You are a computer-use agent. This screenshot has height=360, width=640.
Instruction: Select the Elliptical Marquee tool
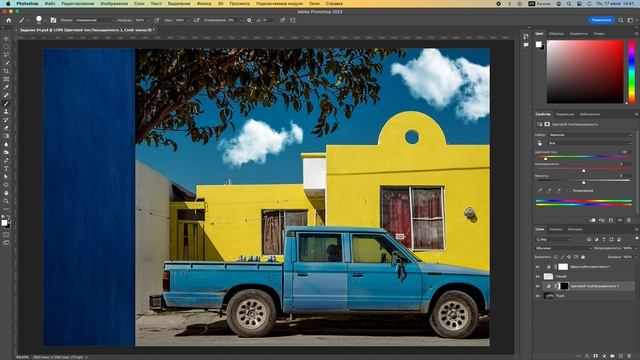click(x=6, y=47)
